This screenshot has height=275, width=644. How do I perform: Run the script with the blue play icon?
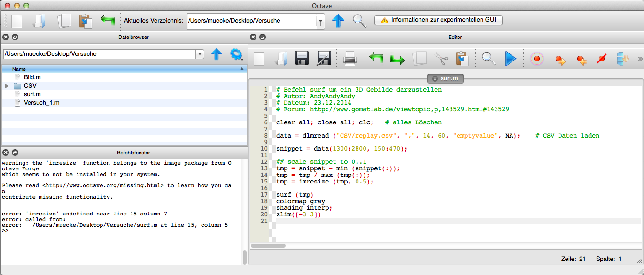[x=510, y=59]
